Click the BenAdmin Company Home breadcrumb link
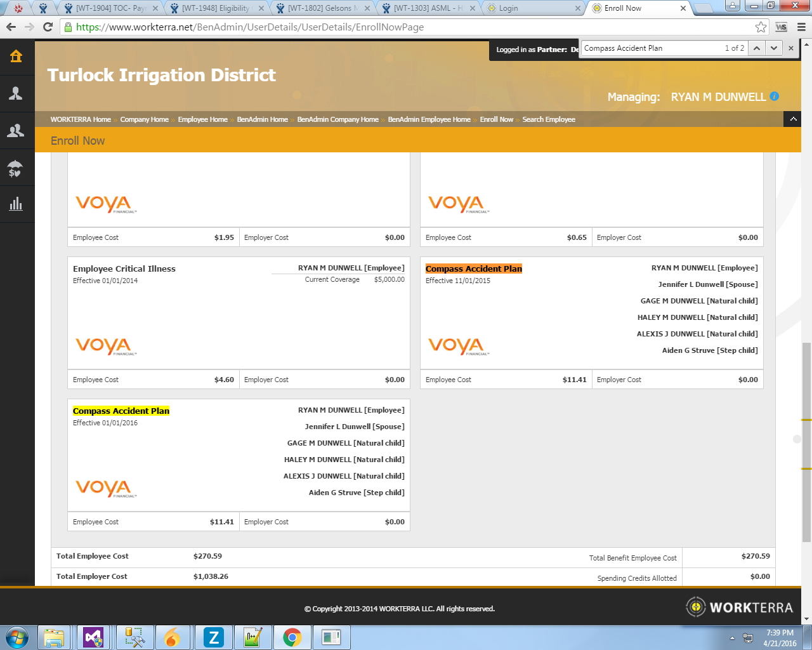The image size is (812, 650). 337,119
